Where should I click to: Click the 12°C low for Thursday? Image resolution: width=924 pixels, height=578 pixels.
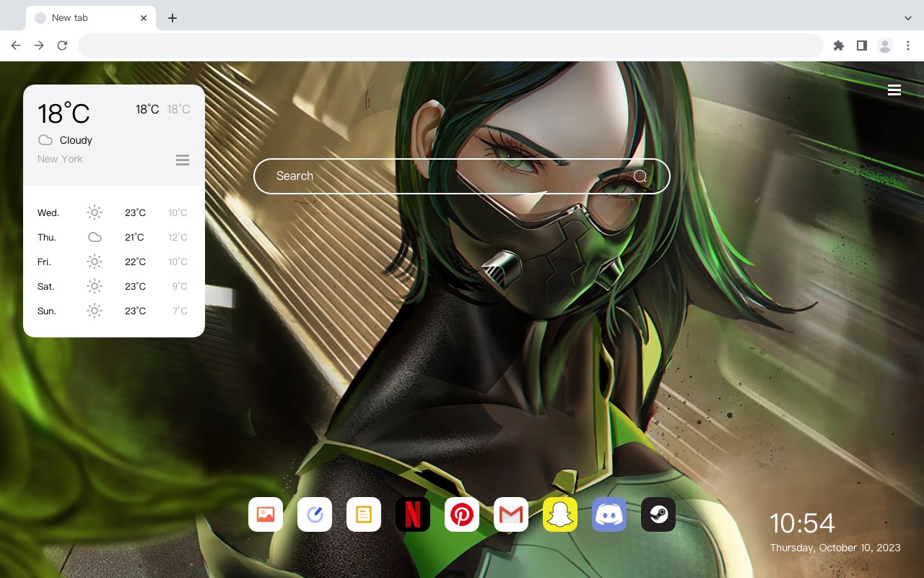178,237
